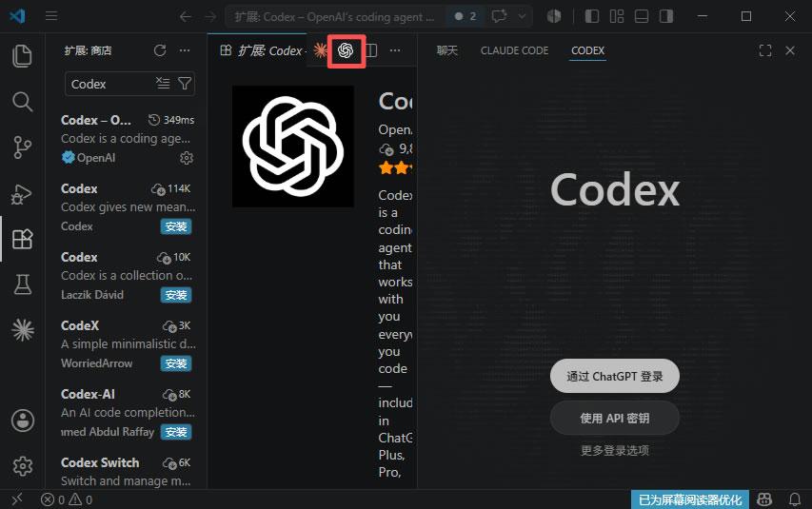
Task: Toggle the secondary side bar
Action: click(x=666, y=16)
